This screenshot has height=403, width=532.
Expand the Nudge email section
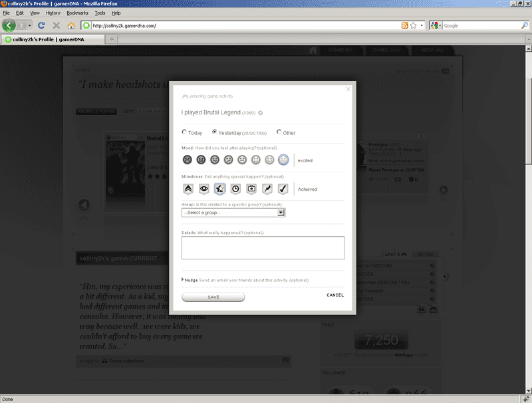[x=183, y=280]
